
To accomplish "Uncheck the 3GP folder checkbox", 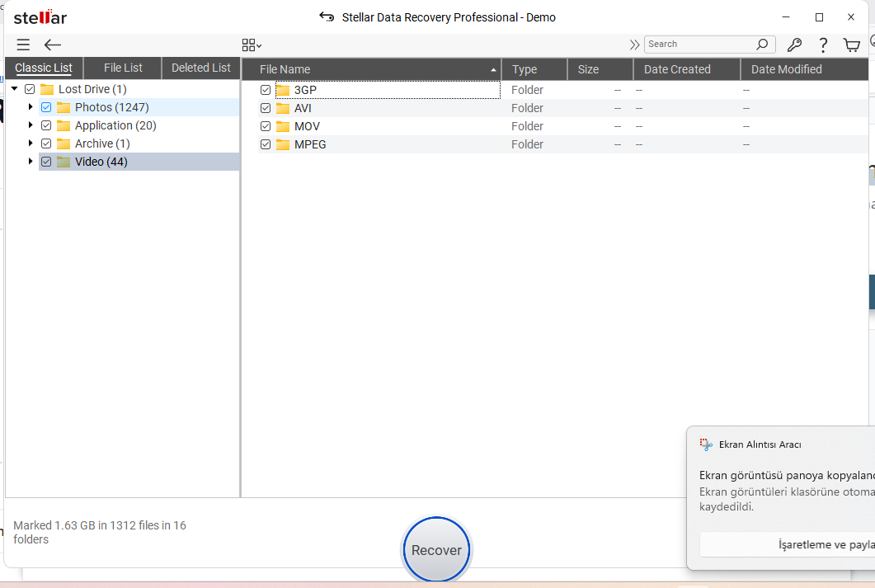I will (x=266, y=90).
